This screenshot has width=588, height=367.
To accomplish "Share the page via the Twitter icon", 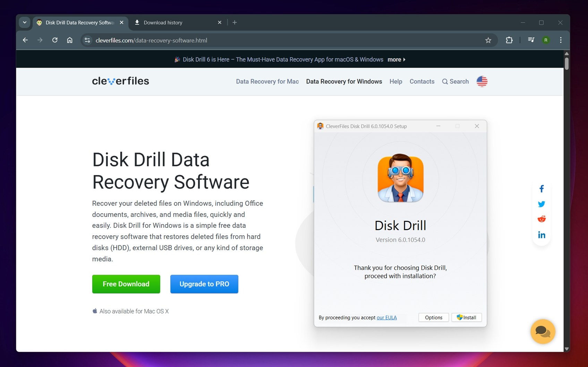I will click(541, 204).
